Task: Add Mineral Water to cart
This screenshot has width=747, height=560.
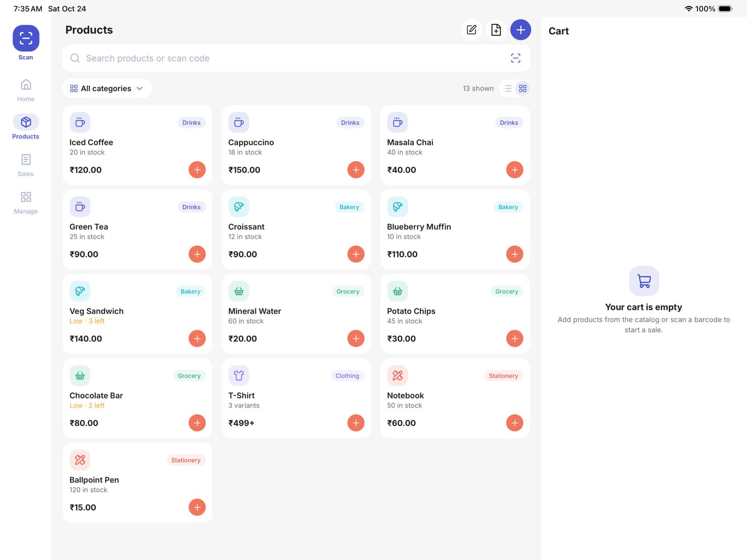Action: pos(356,339)
